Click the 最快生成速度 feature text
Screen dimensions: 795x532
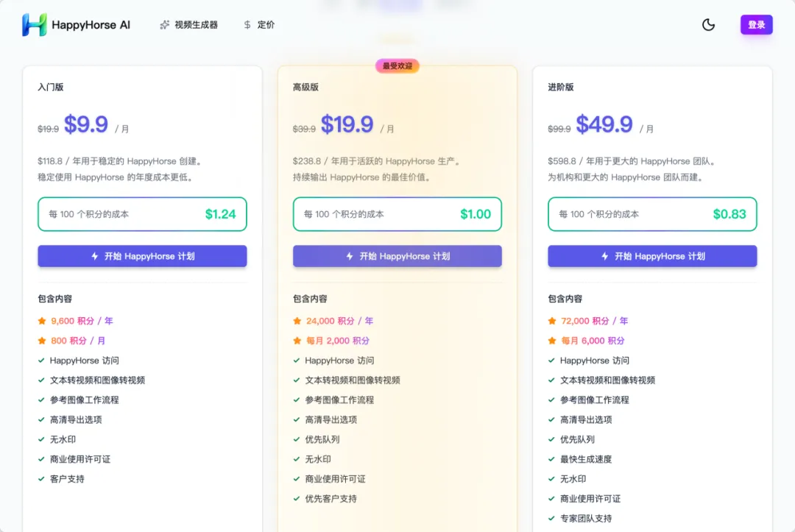click(x=586, y=459)
